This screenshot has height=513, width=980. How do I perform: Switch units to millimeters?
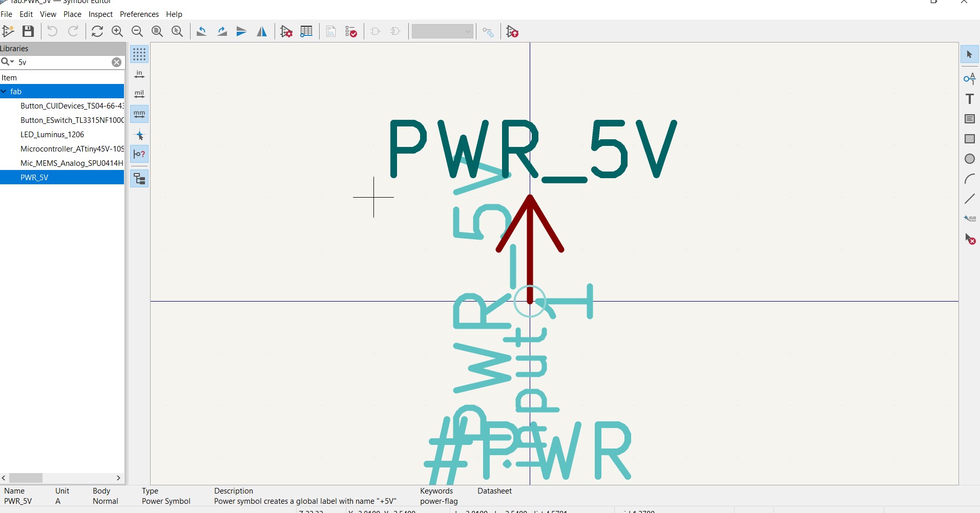coord(139,114)
